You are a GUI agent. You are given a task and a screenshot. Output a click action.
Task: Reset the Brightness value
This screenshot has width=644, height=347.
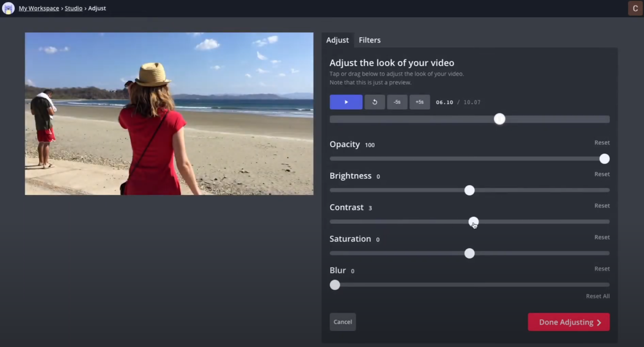pos(602,174)
